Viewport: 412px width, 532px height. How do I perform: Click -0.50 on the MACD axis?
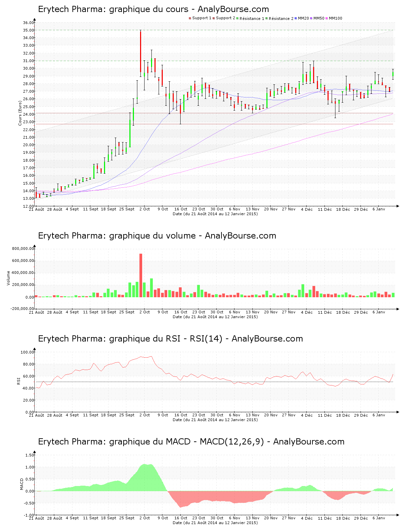coord(29,503)
